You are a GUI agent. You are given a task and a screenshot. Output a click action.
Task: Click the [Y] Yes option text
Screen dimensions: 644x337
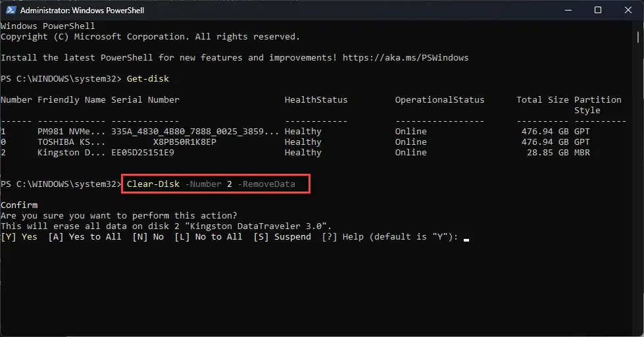pos(19,237)
